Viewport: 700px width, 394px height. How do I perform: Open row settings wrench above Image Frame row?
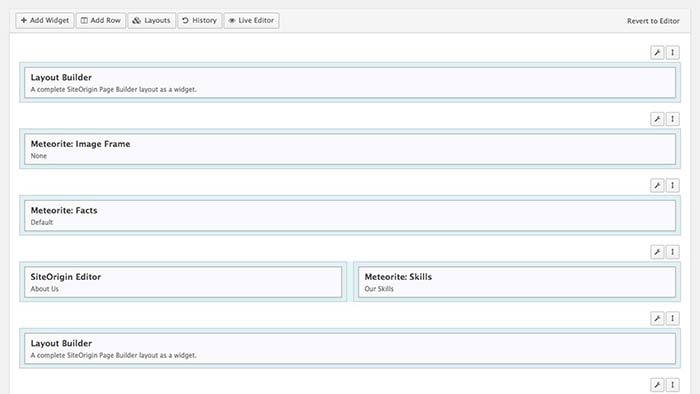(x=657, y=119)
